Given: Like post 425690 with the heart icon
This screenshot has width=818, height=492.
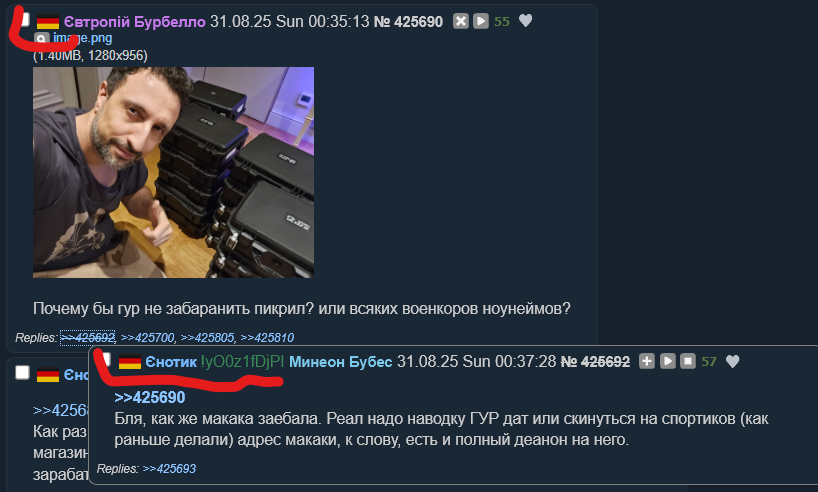Looking at the screenshot, I should click(525, 21).
